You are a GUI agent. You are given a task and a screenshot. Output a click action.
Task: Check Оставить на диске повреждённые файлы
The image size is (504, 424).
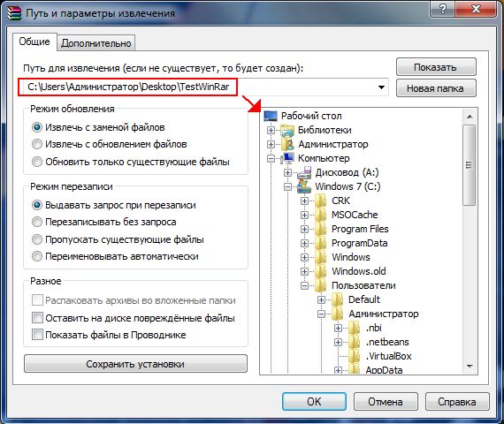(37, 318)
